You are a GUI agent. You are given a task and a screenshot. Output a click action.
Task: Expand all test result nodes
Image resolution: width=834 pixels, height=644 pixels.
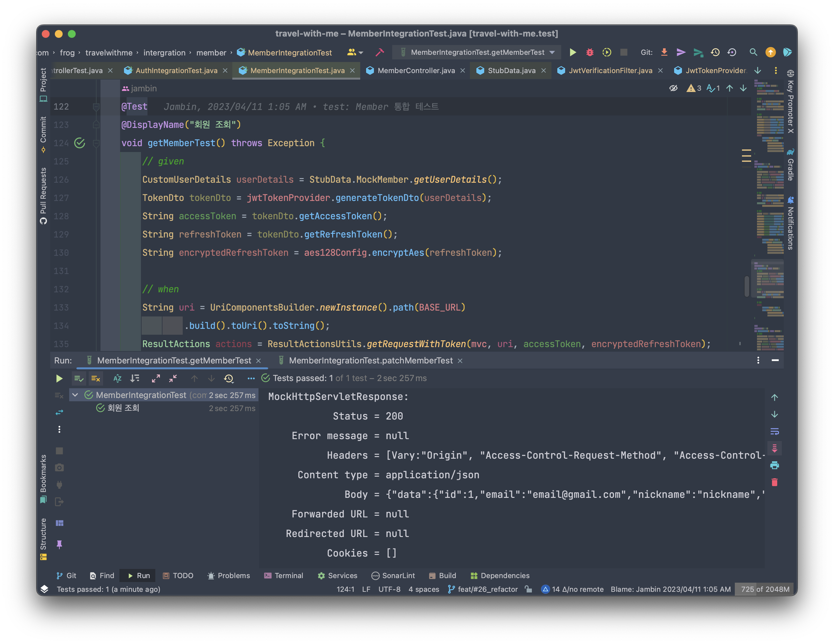(x=156, y=378)
